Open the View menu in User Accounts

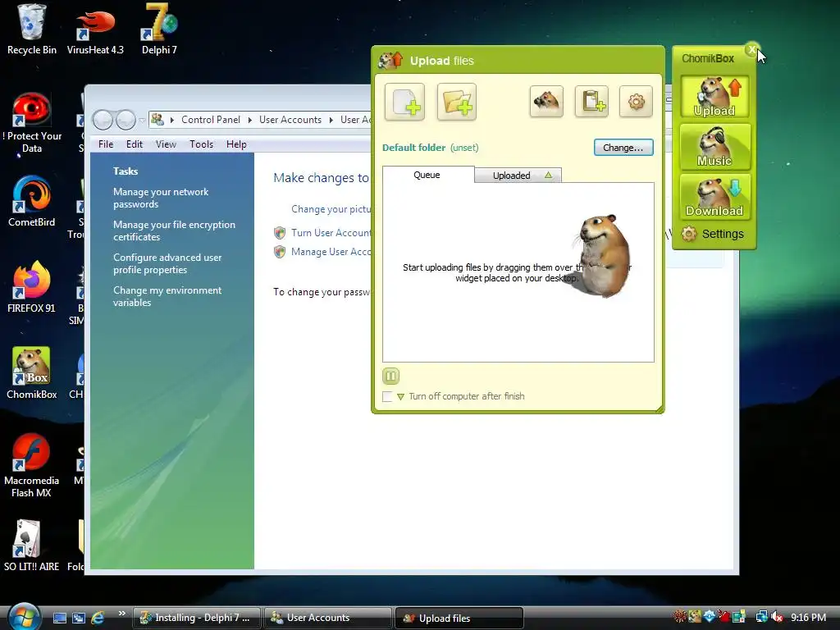pos(166,144)
